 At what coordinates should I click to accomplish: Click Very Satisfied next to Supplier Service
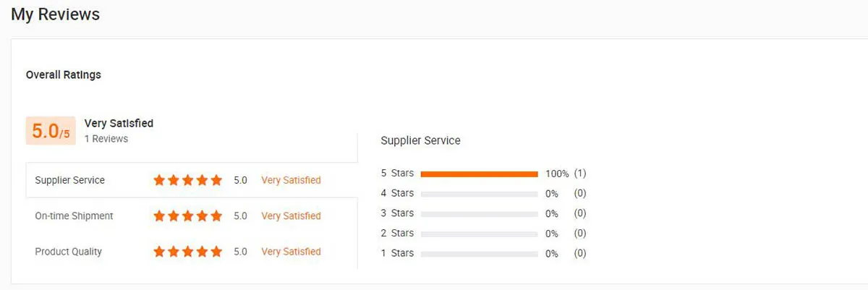coord(291,180)
